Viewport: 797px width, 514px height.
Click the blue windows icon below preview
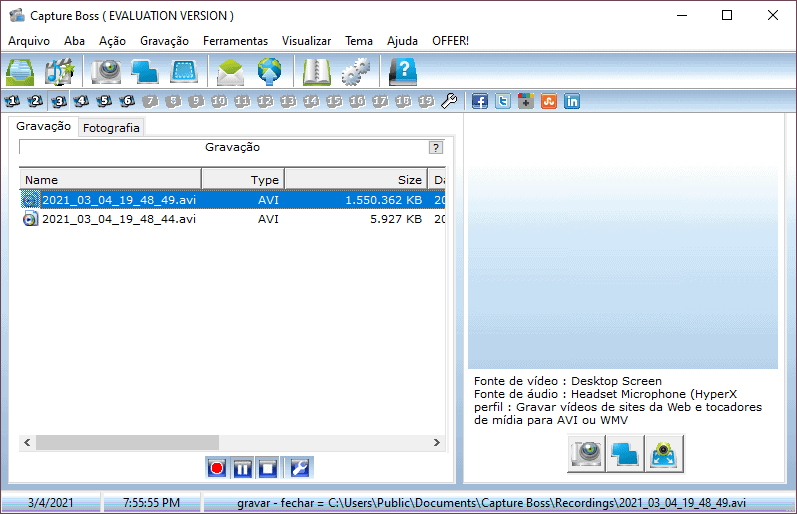(x=625, y=453)
